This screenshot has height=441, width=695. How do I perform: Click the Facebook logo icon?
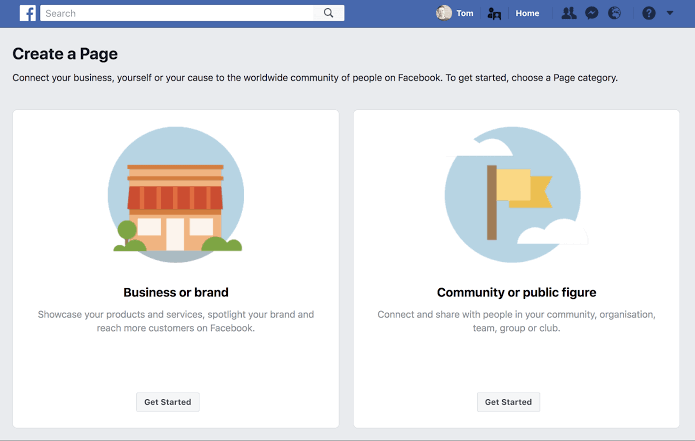coord(27,13)
